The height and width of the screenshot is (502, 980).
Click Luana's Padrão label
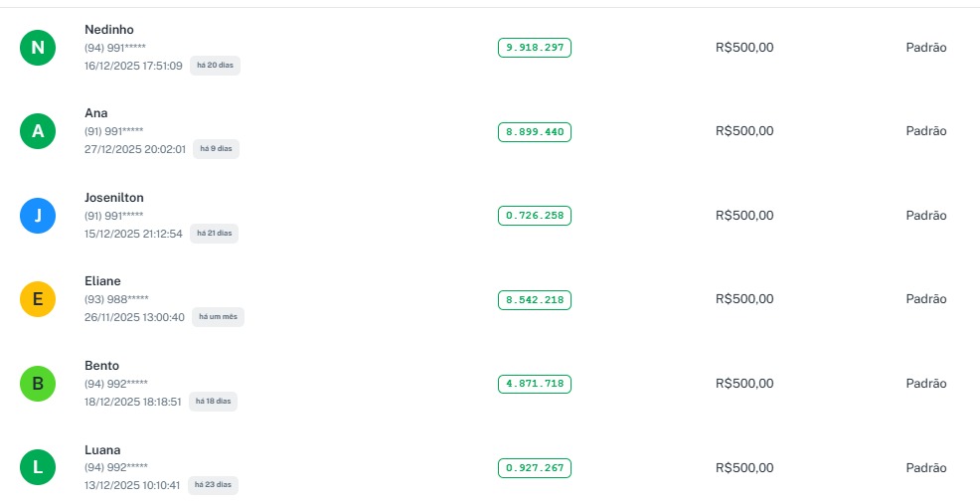tap(926, 467)
